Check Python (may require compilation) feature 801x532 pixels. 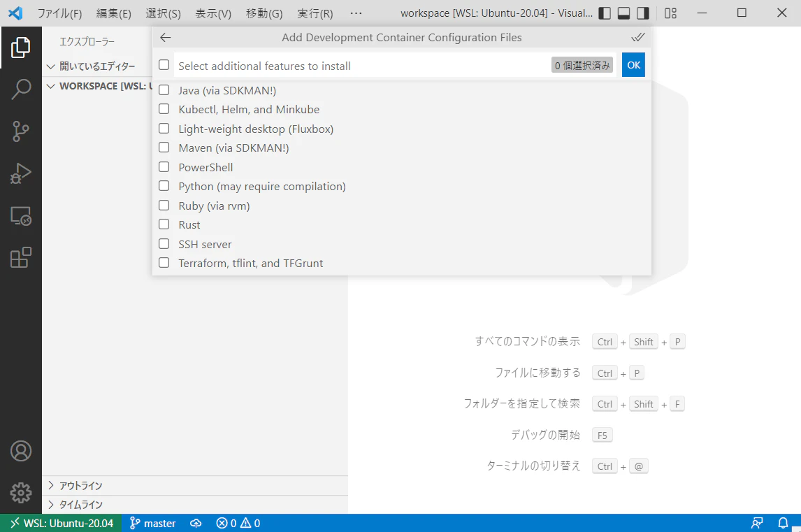[x=164, y=185]
